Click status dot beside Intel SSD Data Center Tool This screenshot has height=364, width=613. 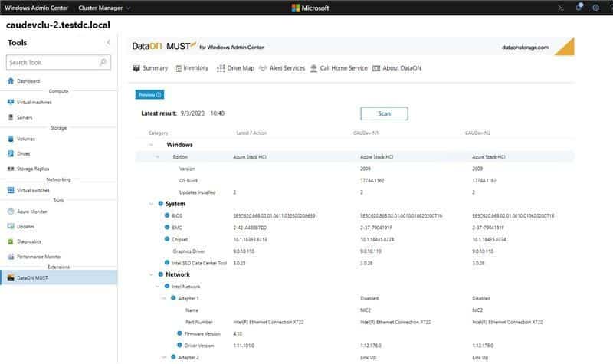(x=167, y=263)
